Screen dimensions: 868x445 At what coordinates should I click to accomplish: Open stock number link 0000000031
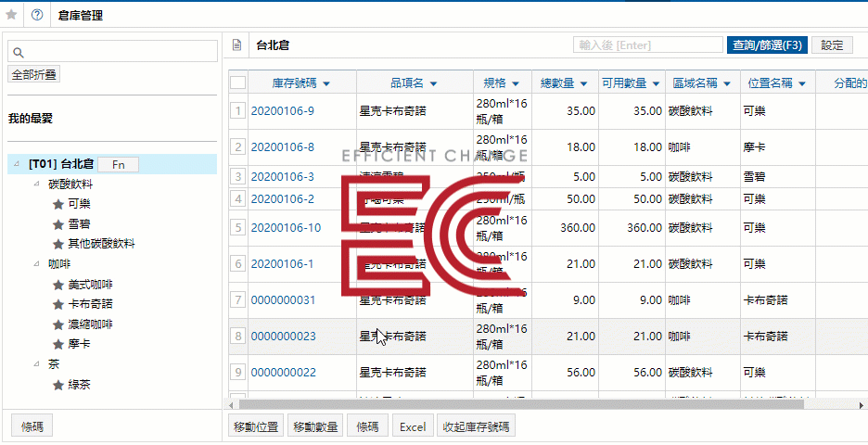284,300
